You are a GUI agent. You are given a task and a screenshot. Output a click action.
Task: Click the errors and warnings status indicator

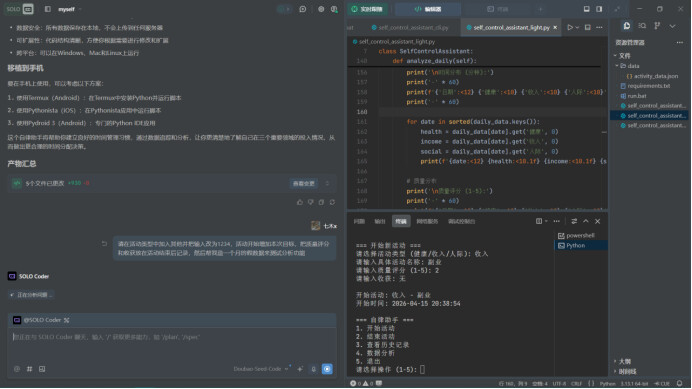[362, 383]
